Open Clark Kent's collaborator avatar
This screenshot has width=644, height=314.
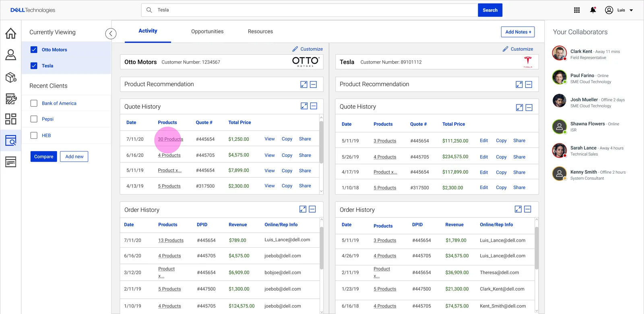coord(559,53)
